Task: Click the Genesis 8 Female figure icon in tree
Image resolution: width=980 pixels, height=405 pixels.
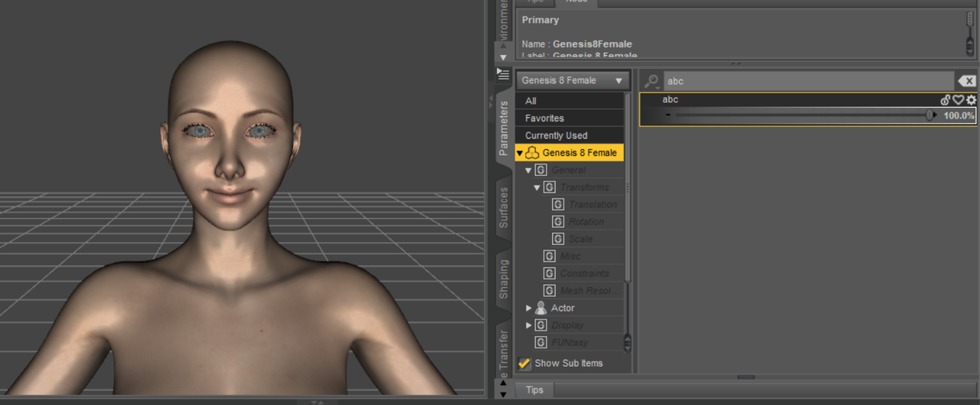Action: click(532, 153)
